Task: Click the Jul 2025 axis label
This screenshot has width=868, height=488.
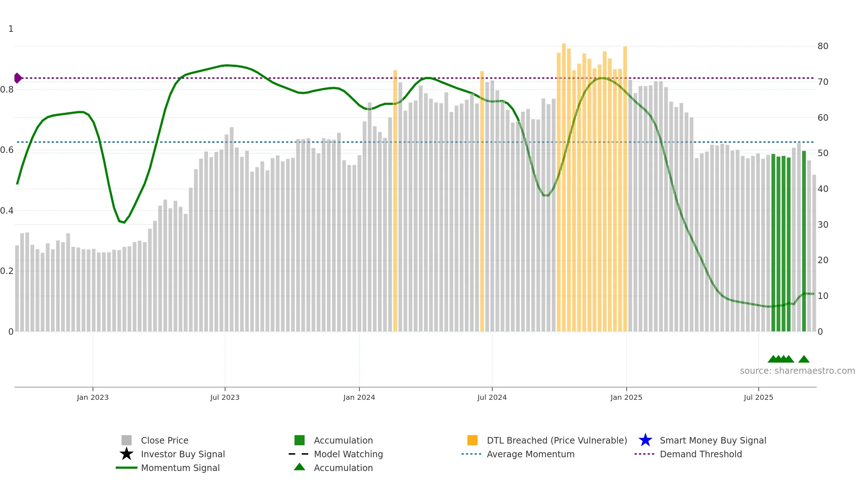Action: point(758,398)
